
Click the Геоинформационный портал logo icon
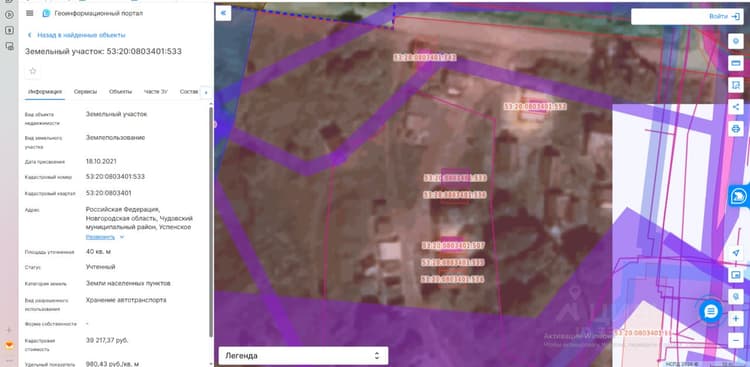46,13
